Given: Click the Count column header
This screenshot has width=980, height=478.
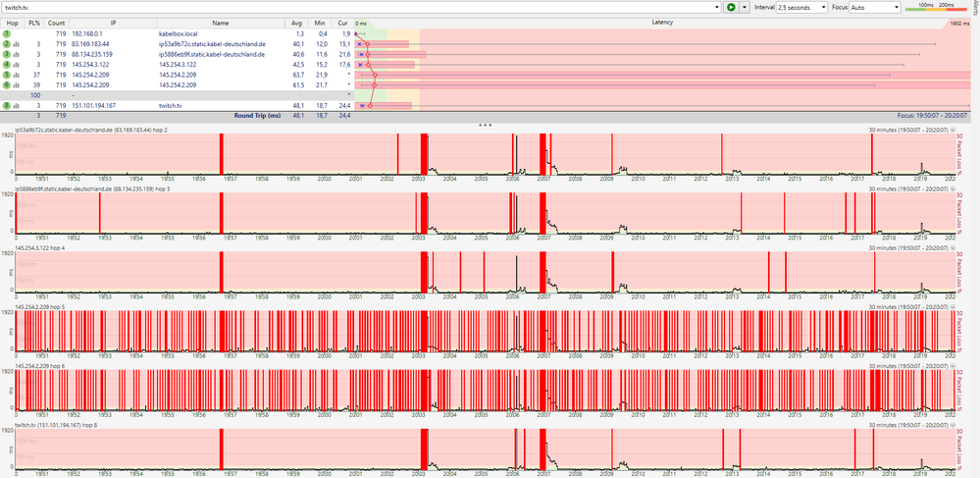Looking at the screenshot, I should click(x=56, y=23).
